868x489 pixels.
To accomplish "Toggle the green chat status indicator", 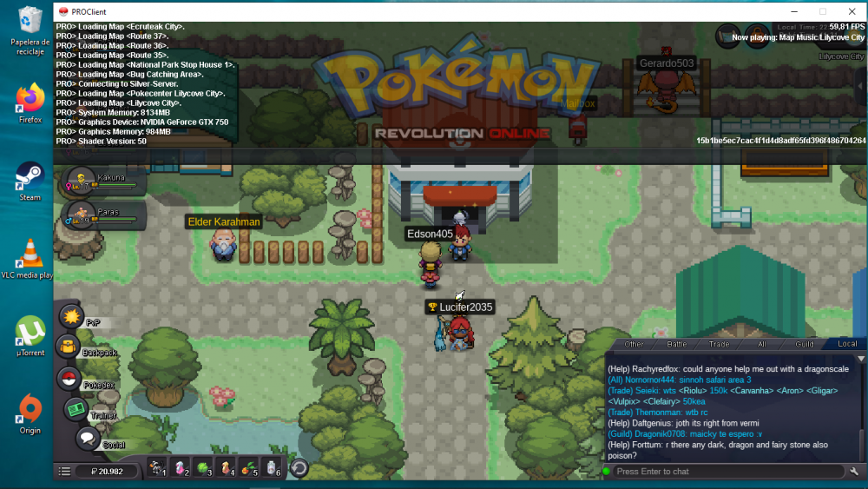I will click(x=607, y=472).
